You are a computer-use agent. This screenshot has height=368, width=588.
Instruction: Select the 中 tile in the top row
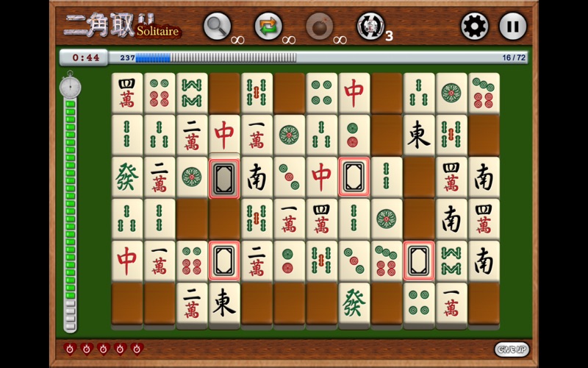(x=354, y=93)
